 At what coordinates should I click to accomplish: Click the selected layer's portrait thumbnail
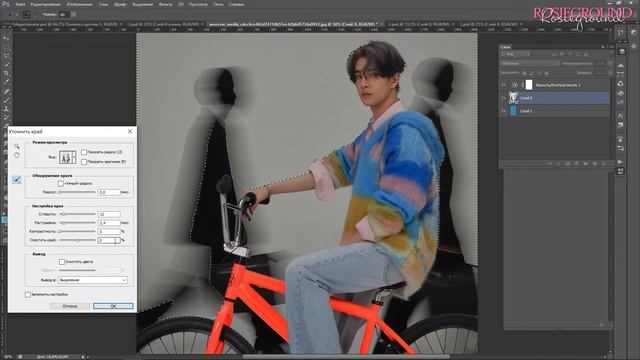click(x=513, y=98)
